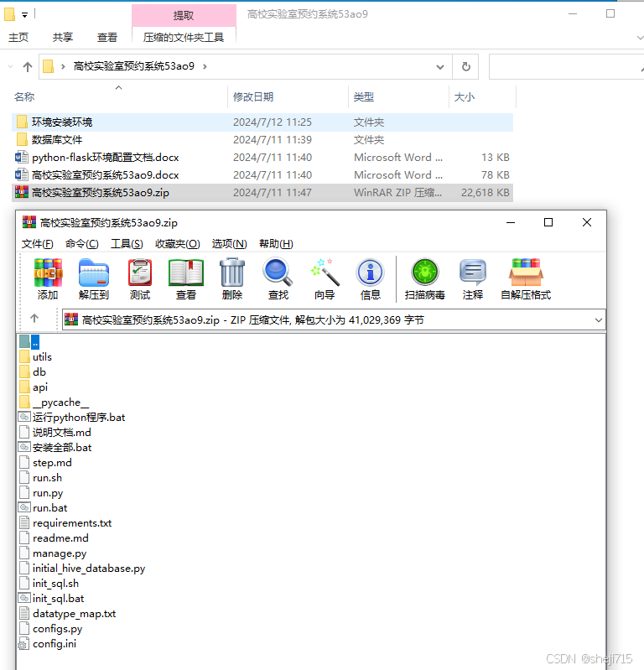This screenshot has width=644, height=670.
Task: Click the utils folder icon in the archive
Action: 24,356
